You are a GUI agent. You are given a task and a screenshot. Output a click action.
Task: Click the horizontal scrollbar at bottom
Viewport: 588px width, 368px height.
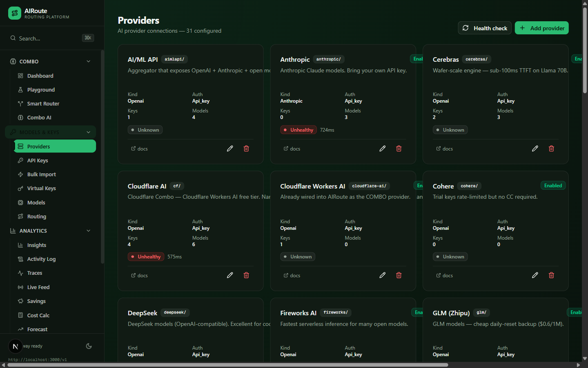(228, 365)
